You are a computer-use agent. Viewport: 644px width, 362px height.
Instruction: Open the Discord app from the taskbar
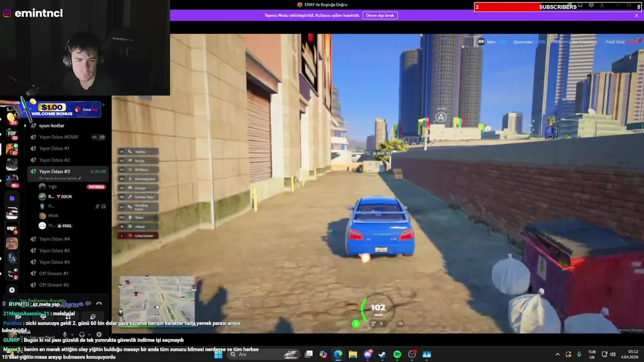[368, 354]
